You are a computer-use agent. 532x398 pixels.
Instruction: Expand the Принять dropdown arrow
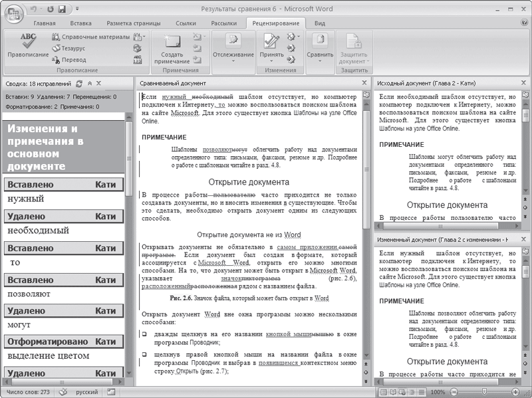[271, 61]
